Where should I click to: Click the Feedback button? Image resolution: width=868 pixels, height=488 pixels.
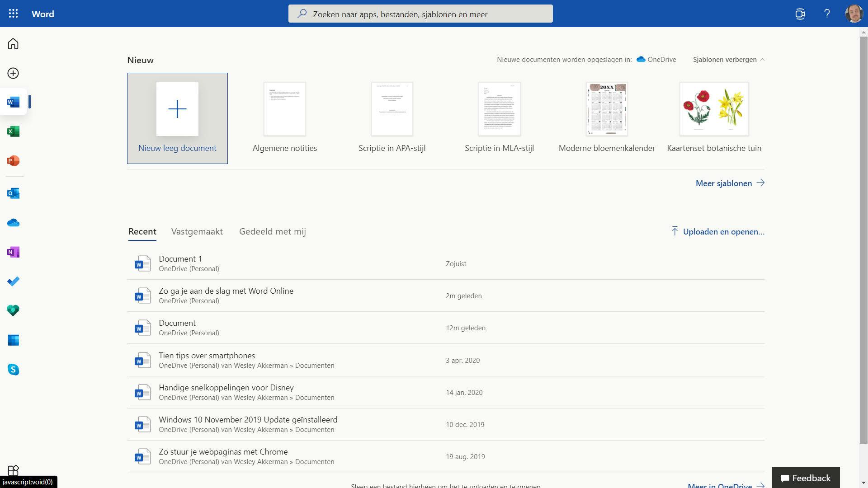[806, 478]
